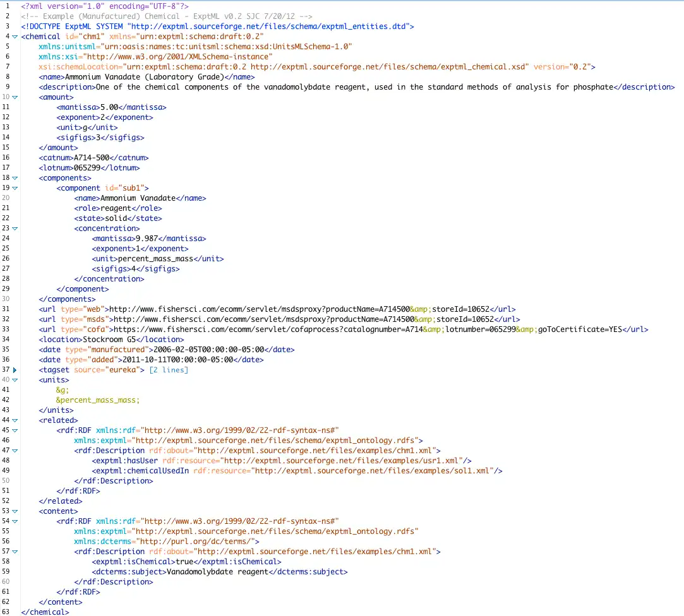Click the exptml:hasUser usr1.xml resource
Screen dimensions: 684x616
341,460
